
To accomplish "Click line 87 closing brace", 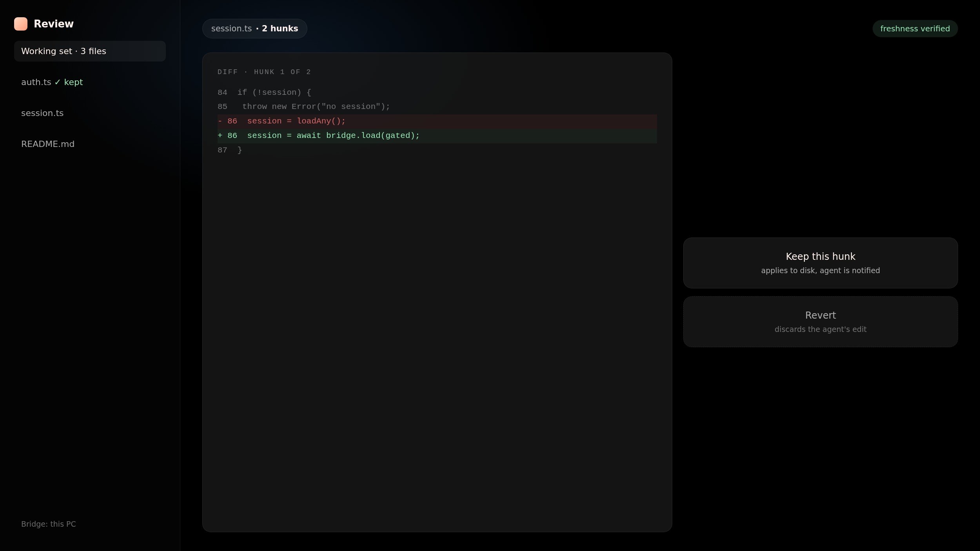I will (x=437, y=150).
